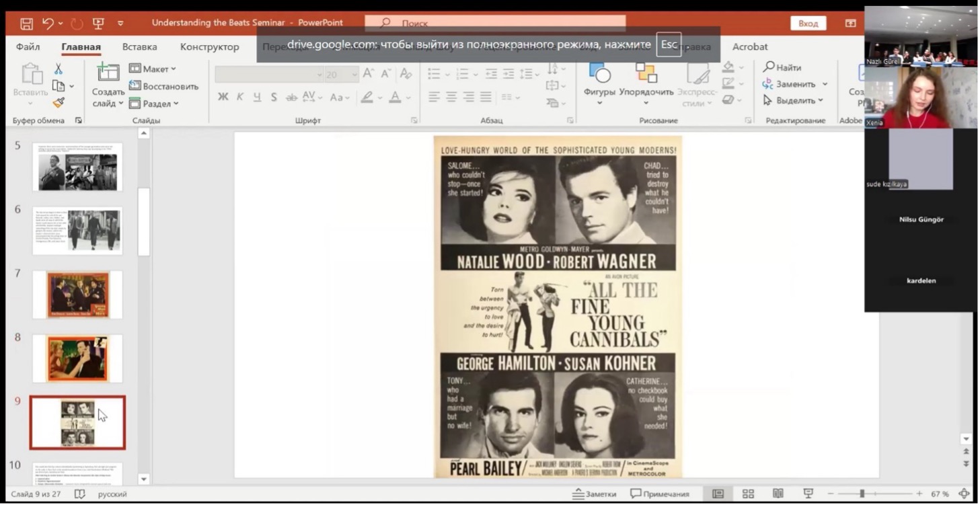Copy the selection with the Copy icon
Viewport: 980px width, 505px height.
(x=59, y=86)
